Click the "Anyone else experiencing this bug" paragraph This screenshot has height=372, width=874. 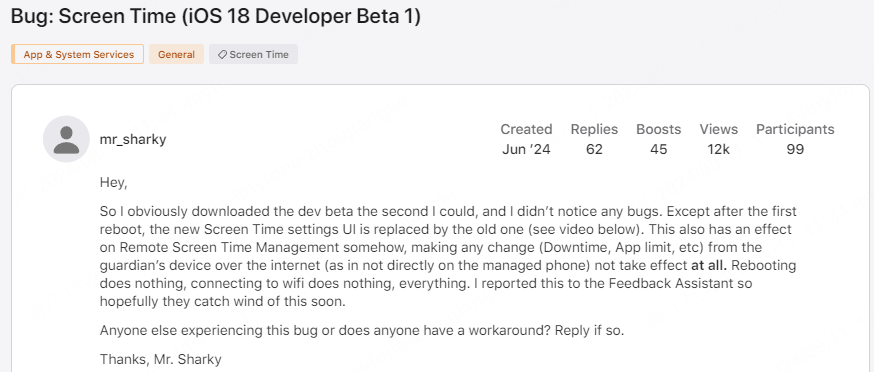coord(362,330)
